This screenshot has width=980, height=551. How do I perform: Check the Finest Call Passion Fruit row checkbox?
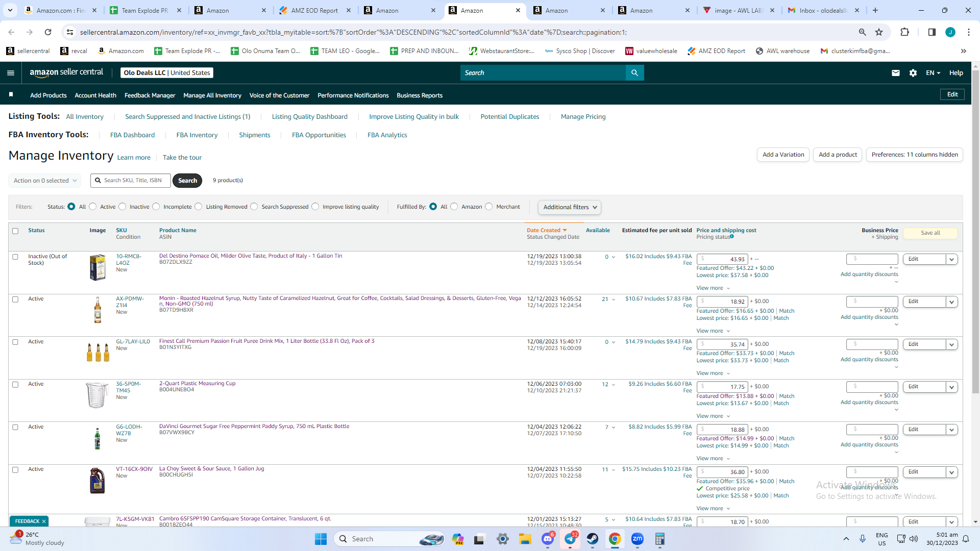(15, 342)
